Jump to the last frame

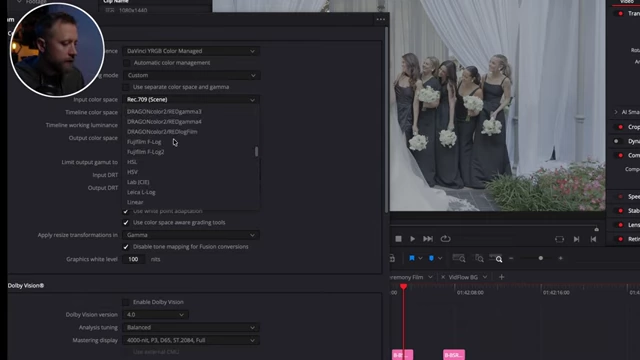[428, 239]
